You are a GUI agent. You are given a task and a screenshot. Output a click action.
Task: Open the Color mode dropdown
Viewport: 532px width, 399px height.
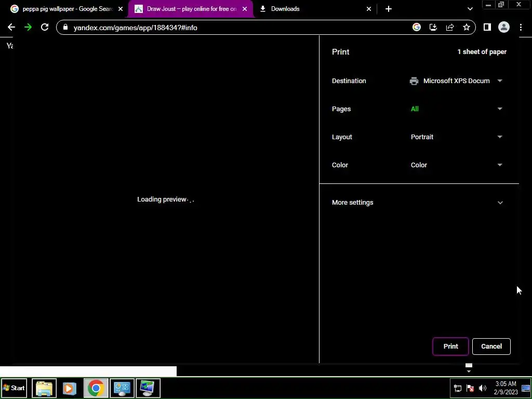[x=456, y=165]
